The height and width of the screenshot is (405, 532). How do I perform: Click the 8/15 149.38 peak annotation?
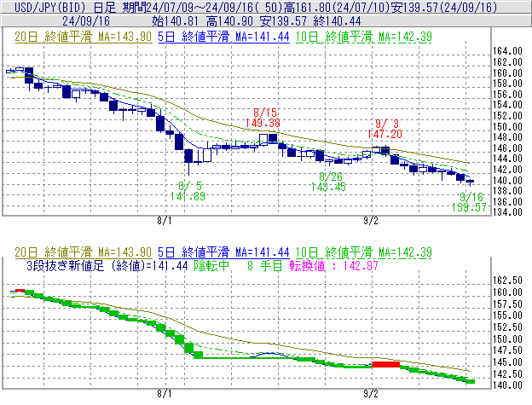click(263, 118)
